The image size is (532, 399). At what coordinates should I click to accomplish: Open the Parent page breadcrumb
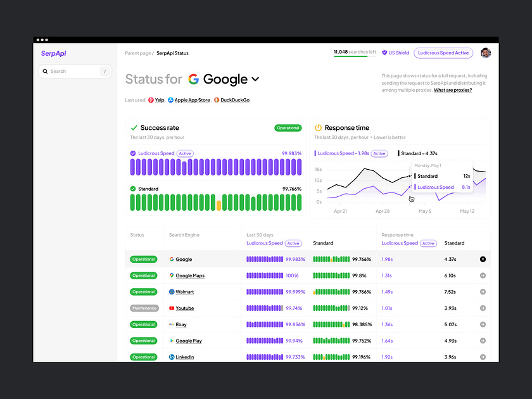(138, 53)
